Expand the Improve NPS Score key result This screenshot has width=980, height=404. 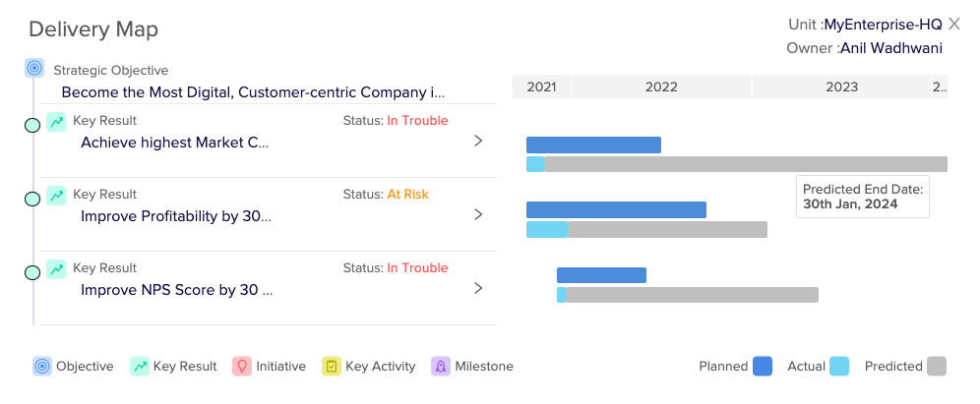tap(478, 288)
